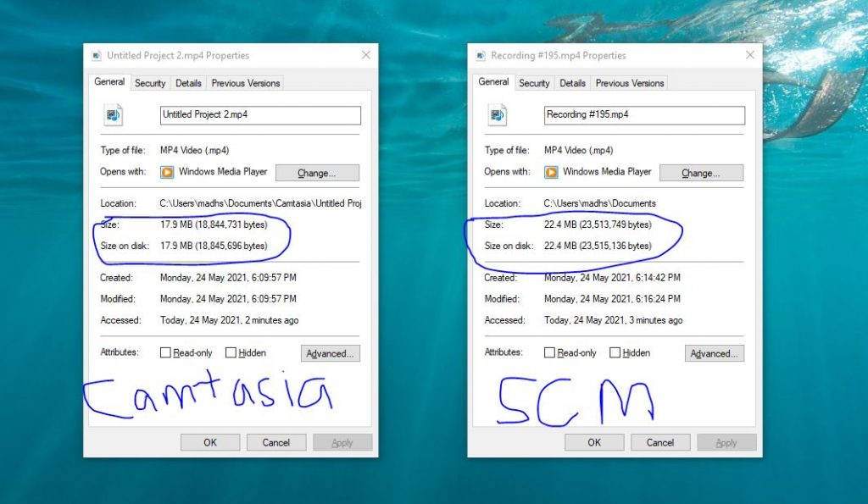The width and height of the screenshot is (868, 504).
Task: Click Change... button in Untitled Project 2 Properties
Action: point(317,173)
